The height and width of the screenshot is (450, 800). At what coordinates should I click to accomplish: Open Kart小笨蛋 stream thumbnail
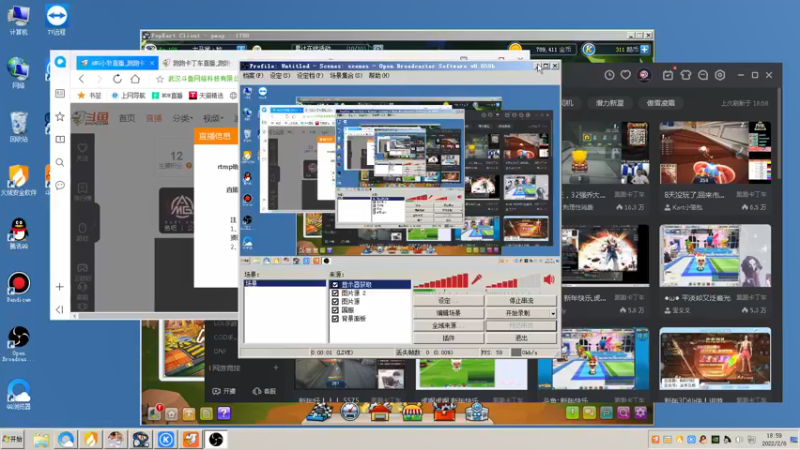[x=715, y=153]
